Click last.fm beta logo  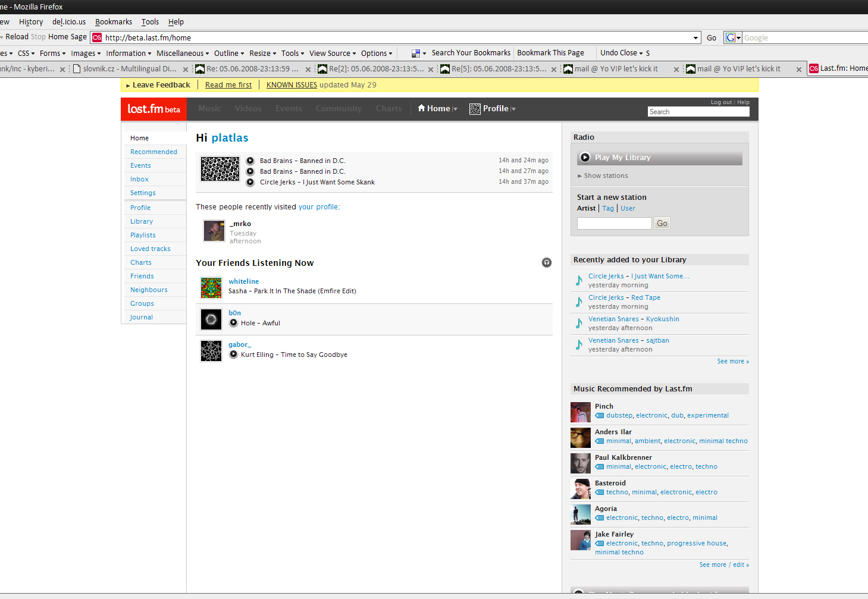[x=154, y=109]
